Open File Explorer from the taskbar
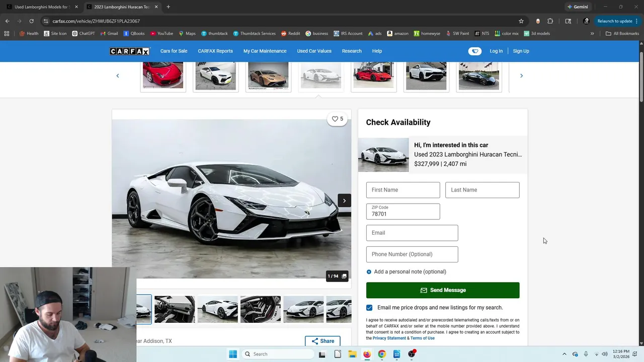The width and height of the screenshot is (644, 362). click(x=352, y=354)
